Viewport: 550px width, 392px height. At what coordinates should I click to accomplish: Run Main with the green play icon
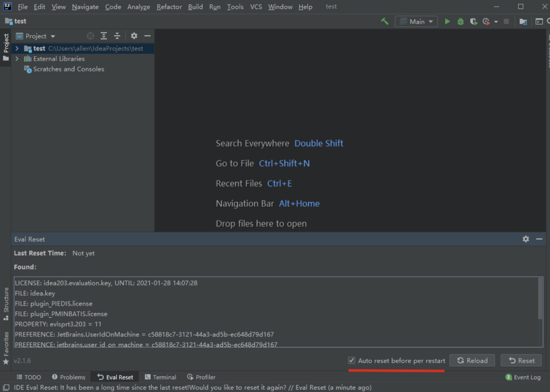click(x=447, y=21)
